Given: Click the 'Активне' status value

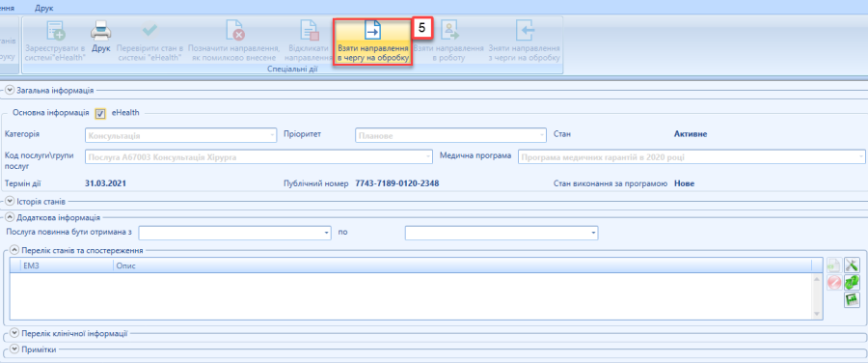Looking at the screenshot, I should tap(691, 134).
